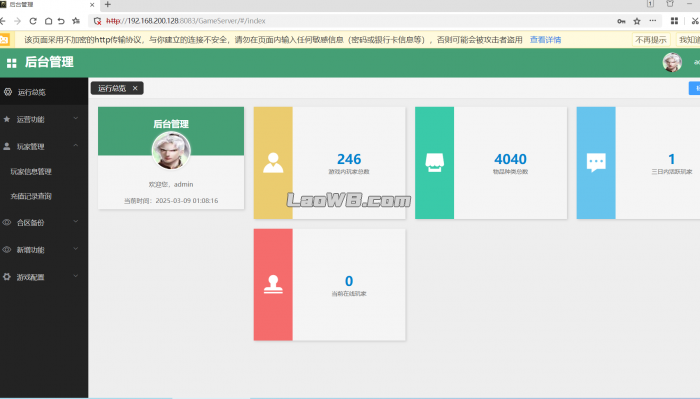Click the admin avatar in top header
The height and width of the screenshot is (399, 700).
tap(672, 62)
